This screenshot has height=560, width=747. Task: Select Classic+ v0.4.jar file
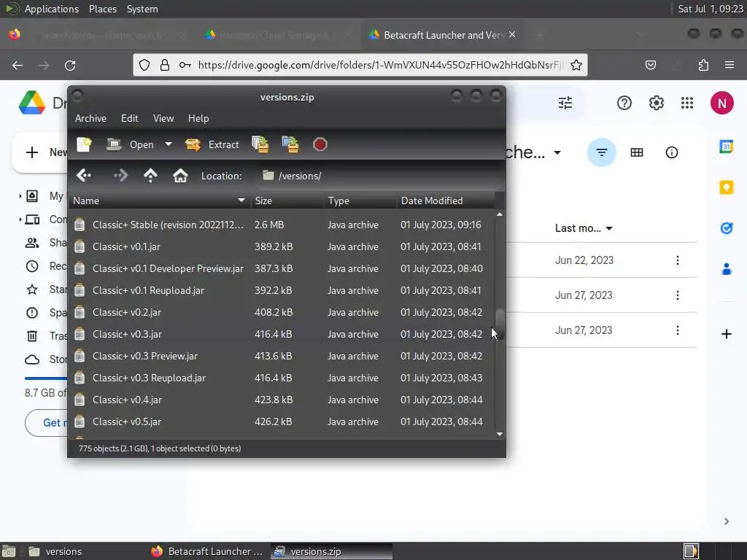[282, 400]
